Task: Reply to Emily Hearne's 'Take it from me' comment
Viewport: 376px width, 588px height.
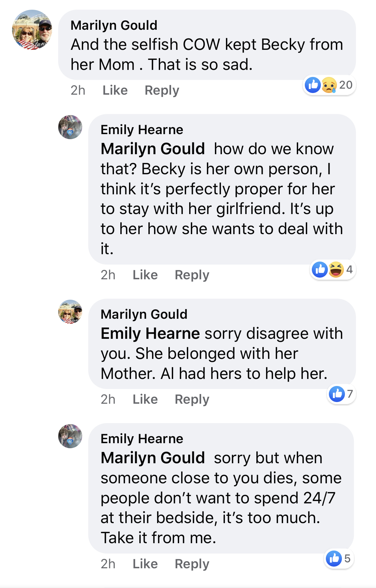Action: coord(192,564)
